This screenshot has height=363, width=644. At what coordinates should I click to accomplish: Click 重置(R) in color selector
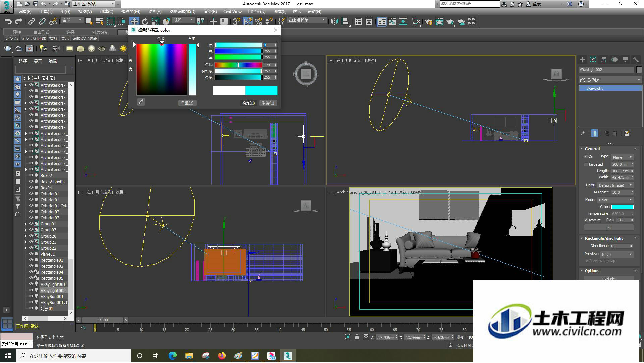point(187,103)
